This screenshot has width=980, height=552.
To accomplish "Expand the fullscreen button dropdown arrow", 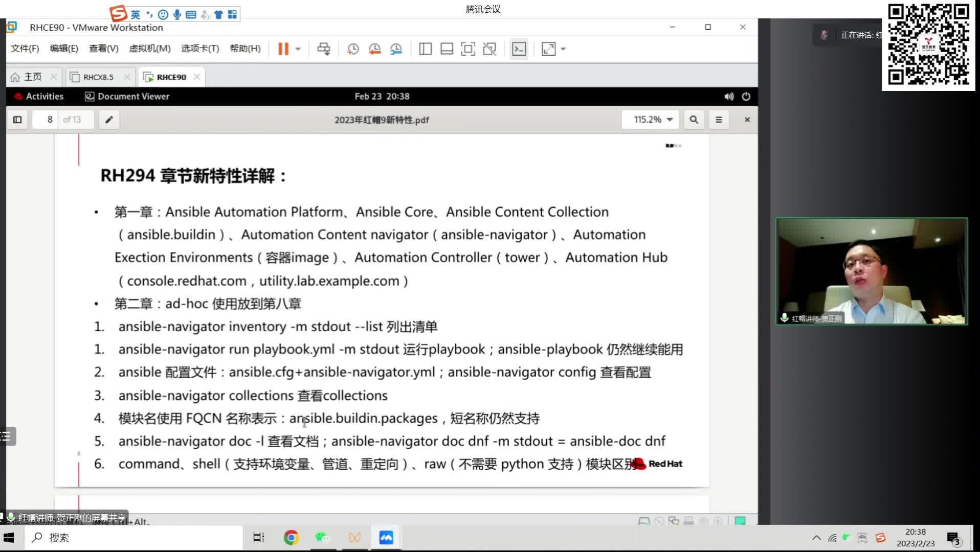I will pos(563,49).
